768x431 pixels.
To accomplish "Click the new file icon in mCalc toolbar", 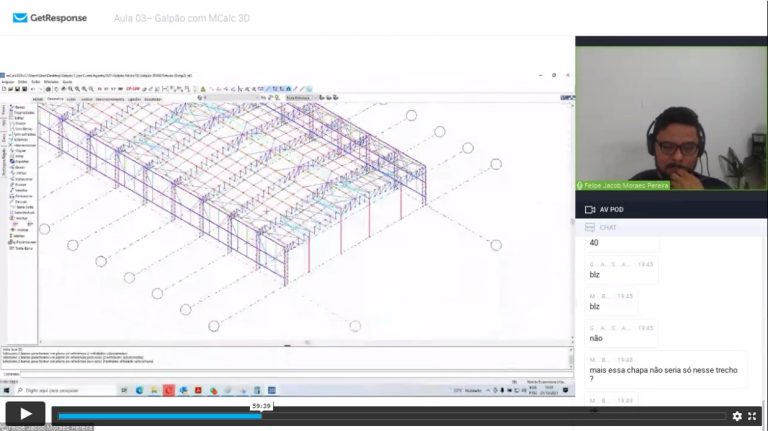I will [4, 89].
